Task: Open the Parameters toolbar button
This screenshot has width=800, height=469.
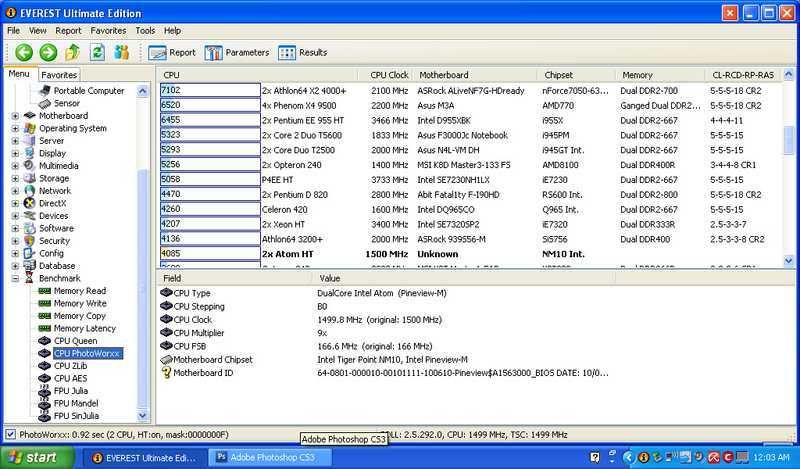Action: pyautogui.click(x=237, y=53)
